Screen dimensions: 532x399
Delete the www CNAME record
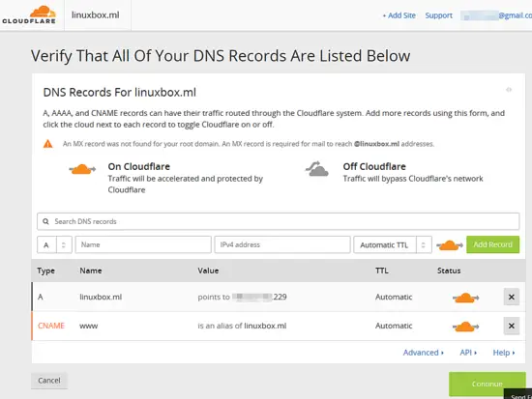point(512,326)
